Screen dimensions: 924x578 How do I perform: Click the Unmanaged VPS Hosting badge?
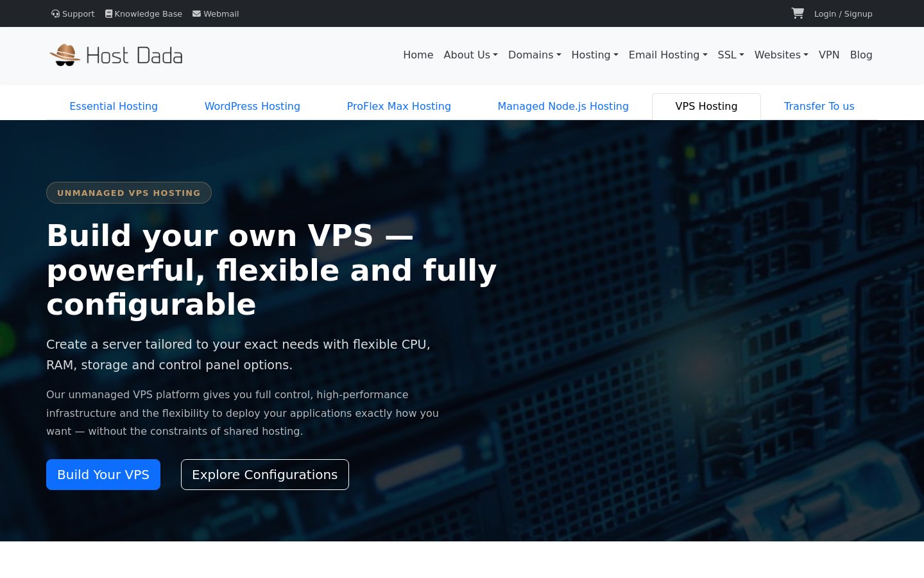(x=129, y=193)
